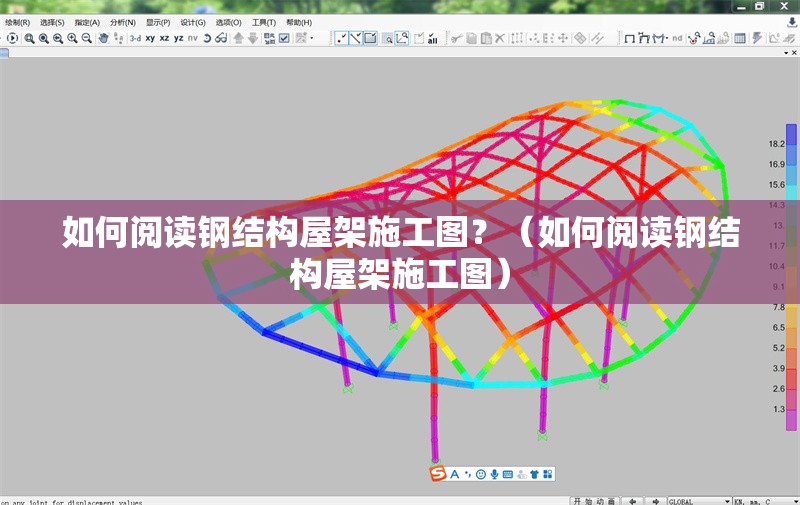Toggle the perspective glasses icon
The width and height of the screenshot is (800, 505).
tap(221, 38)
